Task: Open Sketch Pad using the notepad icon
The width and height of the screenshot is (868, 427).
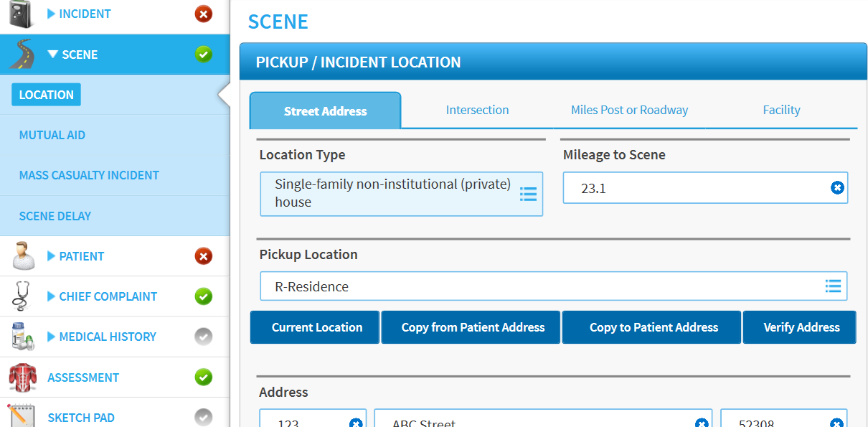Action: pyautogui.click(x=23, y=417)
